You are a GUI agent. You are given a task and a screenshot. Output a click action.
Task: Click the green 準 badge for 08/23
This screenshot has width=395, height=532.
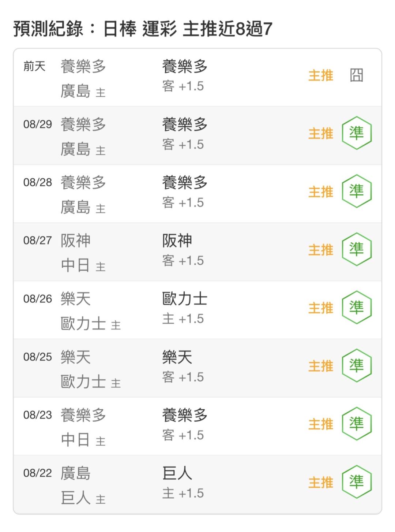(357, 424)
